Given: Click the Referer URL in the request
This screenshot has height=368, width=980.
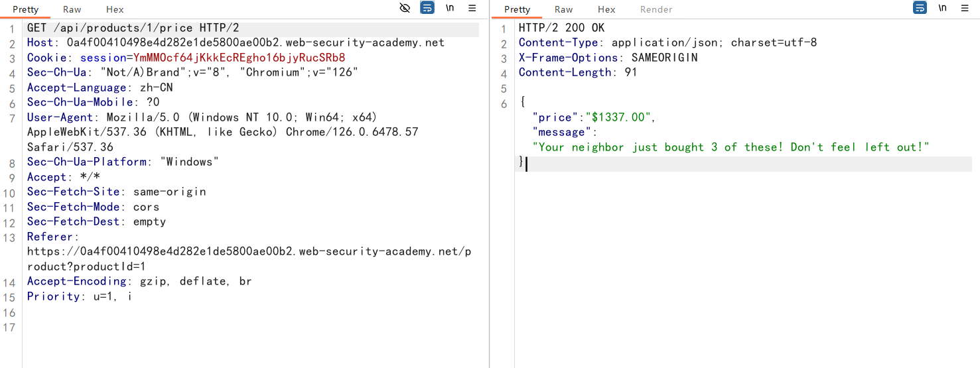Looking at the screenshot, I should (249, 252).
